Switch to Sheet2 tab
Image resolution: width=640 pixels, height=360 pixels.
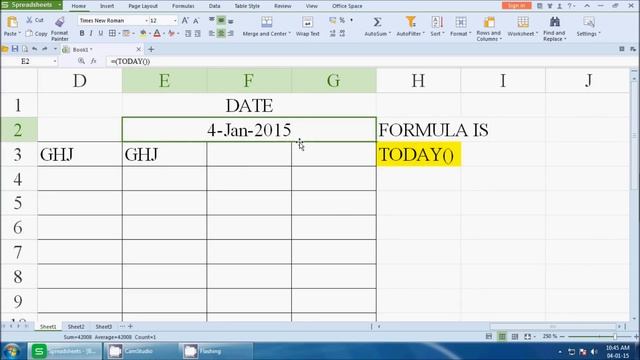coord(76,327)
